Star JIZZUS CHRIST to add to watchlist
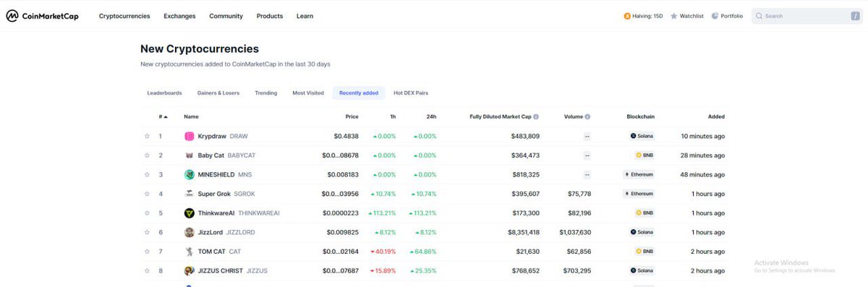 [x=147, y=271]
